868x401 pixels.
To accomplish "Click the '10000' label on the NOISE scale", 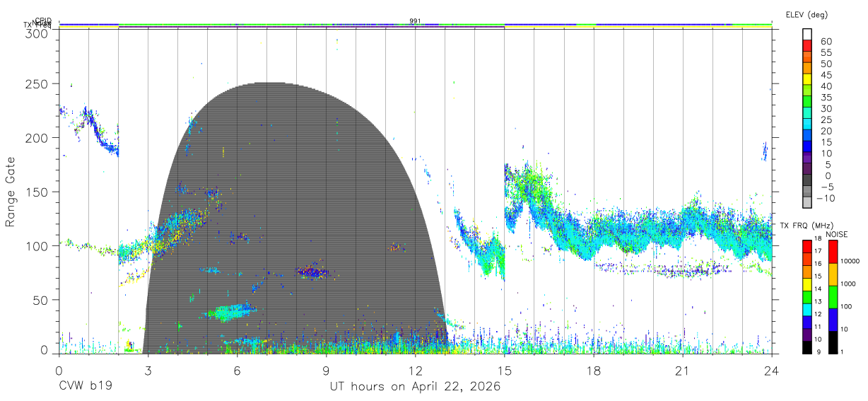I will point(850,262).
